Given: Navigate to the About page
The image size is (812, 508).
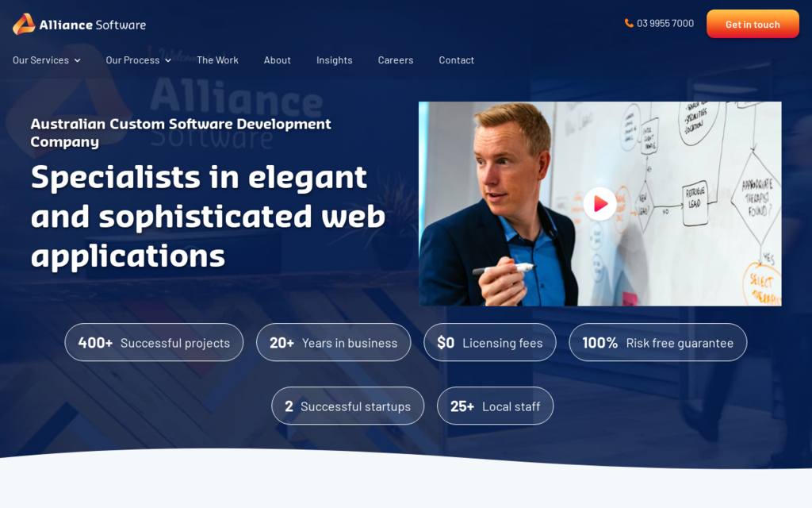Looking at the screenshot, I should 277,60.
